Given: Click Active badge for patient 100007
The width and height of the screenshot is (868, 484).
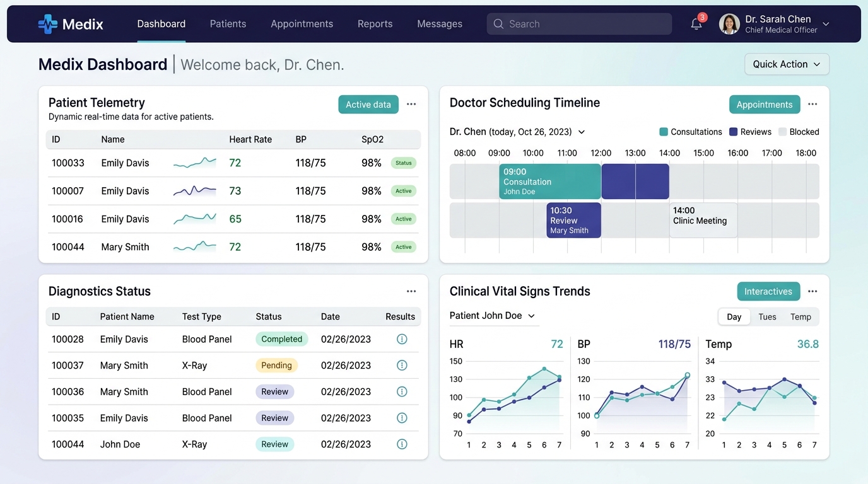Looking at the screenshot, I should coord(404,191).
